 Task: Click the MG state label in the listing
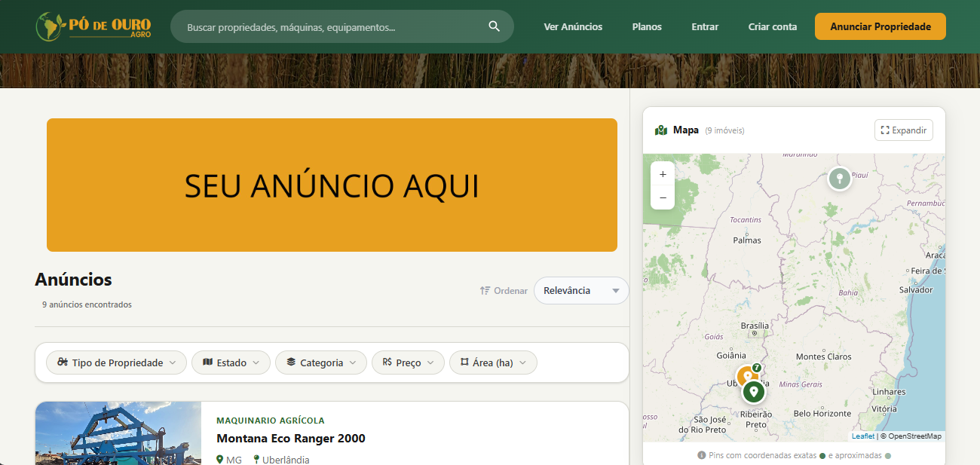point(234,460)
